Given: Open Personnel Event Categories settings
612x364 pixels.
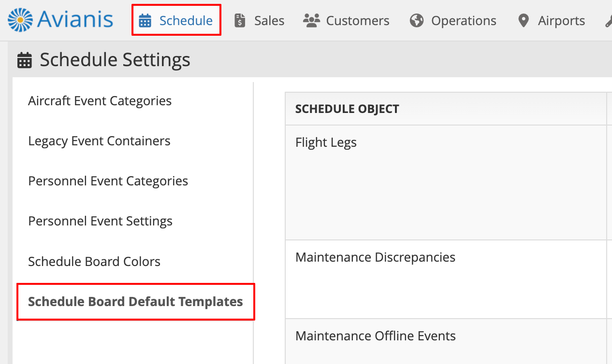Looking at the screenshot, I should [108, 181].
